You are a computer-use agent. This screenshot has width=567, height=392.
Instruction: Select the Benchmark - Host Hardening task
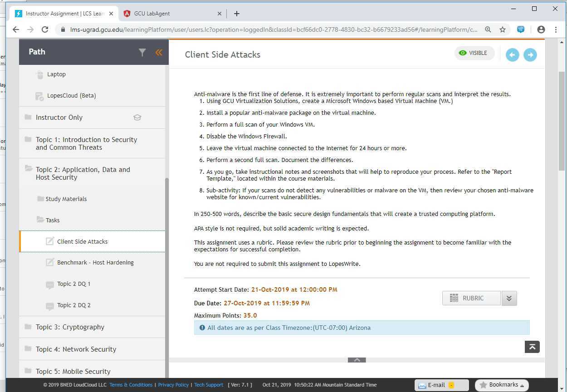[95, 262]
